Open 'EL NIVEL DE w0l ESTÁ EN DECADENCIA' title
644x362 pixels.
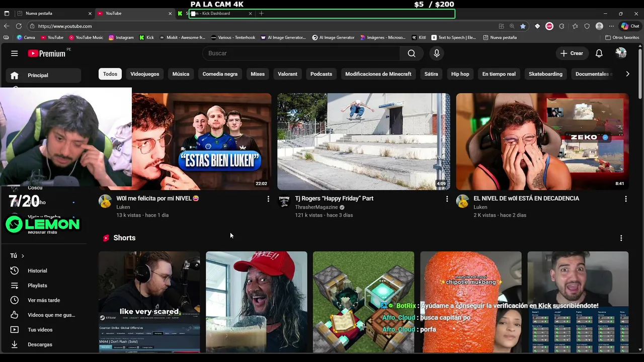click(x=526, y=199)
